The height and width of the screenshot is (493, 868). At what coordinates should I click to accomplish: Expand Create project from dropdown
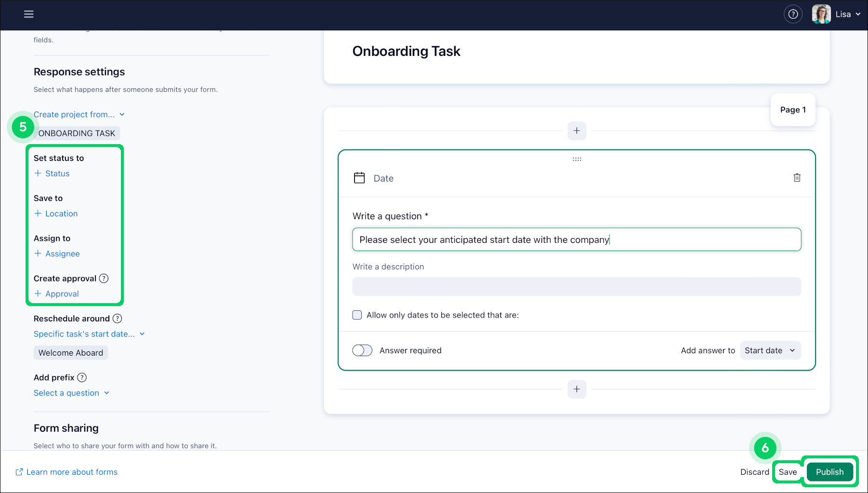click(x=79, y=115)
